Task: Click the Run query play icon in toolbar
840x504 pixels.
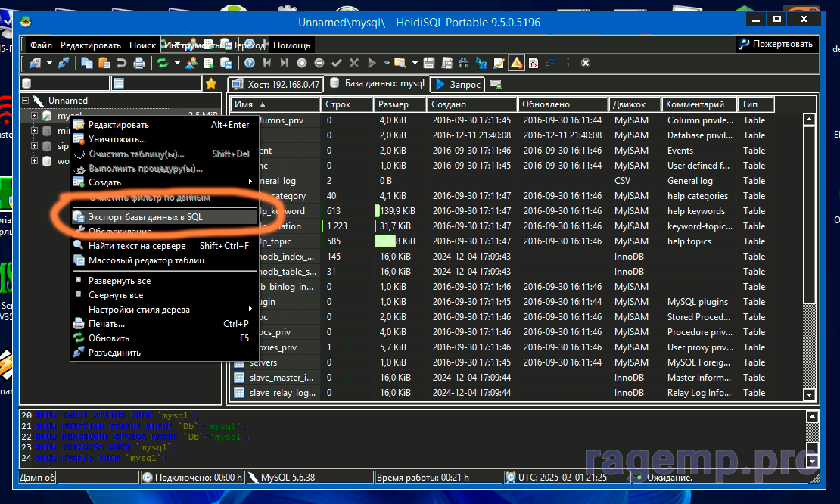Action: point(372,64)
